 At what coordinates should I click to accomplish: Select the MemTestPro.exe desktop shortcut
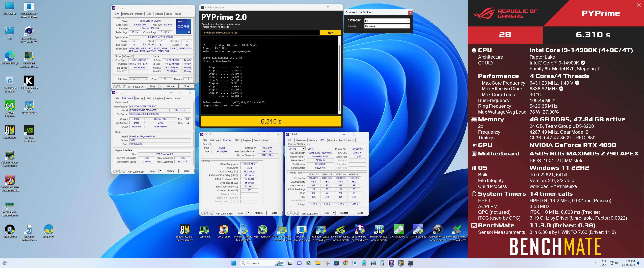pyautogui.click(x=457, y=233)
